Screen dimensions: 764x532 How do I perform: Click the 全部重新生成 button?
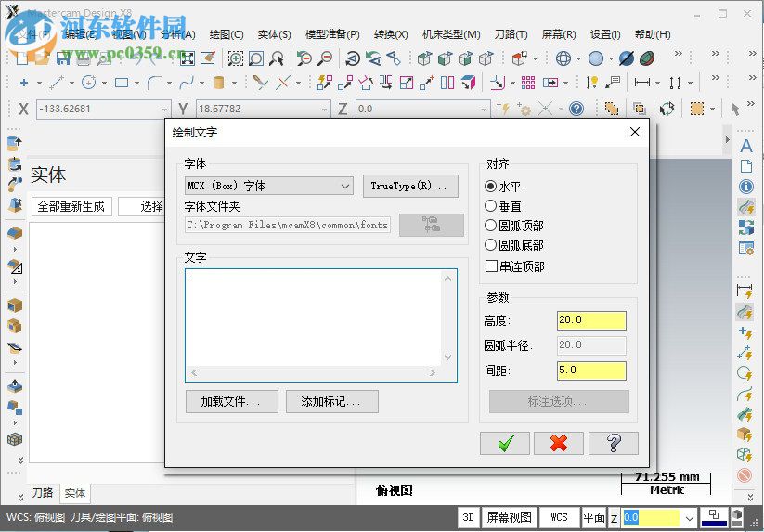point(71,206)
